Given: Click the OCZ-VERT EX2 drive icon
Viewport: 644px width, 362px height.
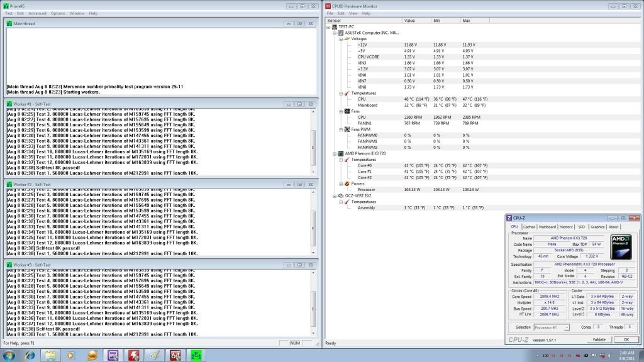Looking at the screenshot, I should tap(340, 196).
